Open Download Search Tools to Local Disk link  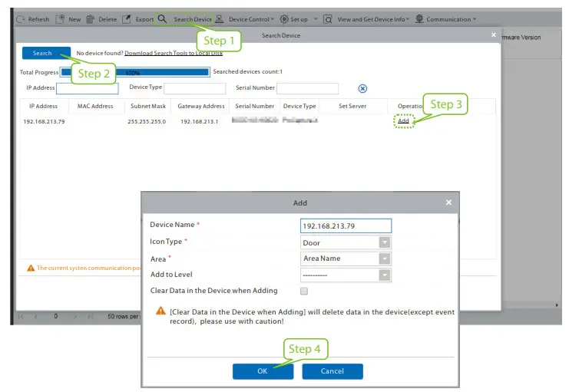(174, 53)
